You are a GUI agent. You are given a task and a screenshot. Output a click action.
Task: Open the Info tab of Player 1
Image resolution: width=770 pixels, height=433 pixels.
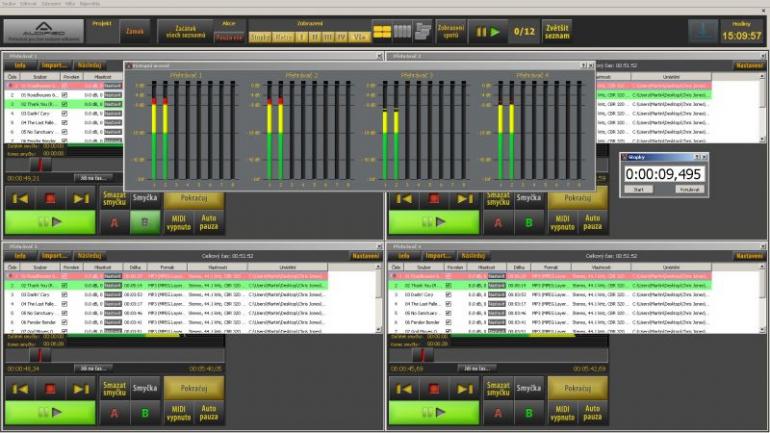[20, 65]
